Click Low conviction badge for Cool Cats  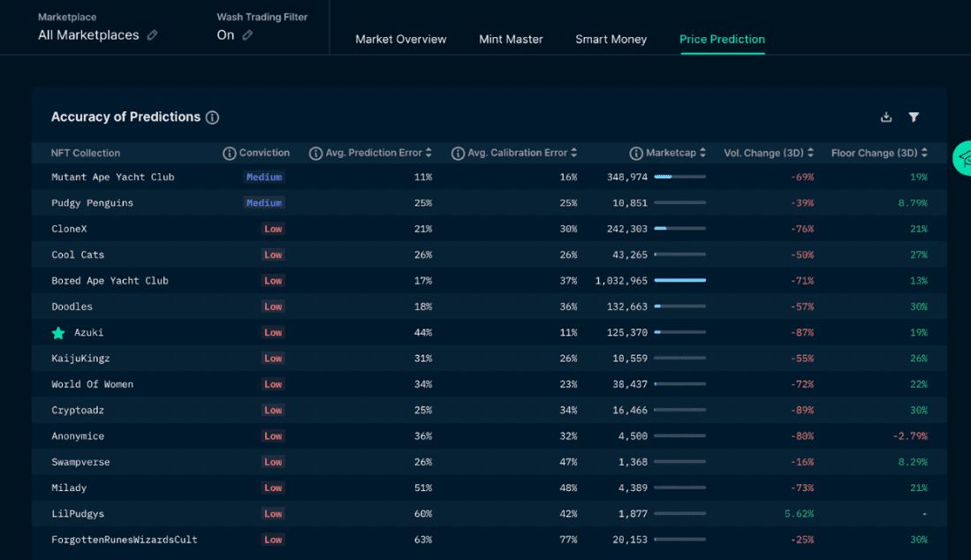[x=273, y=255]
